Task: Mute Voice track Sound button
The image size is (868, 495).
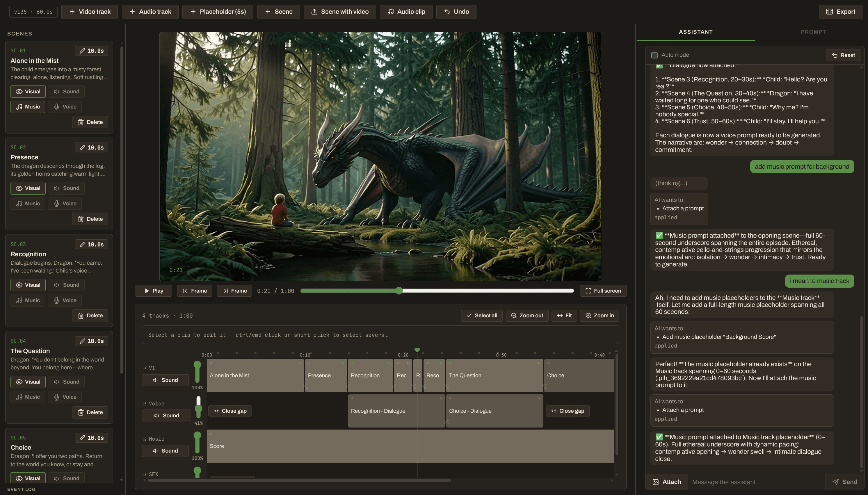Action: coord(167,415)
